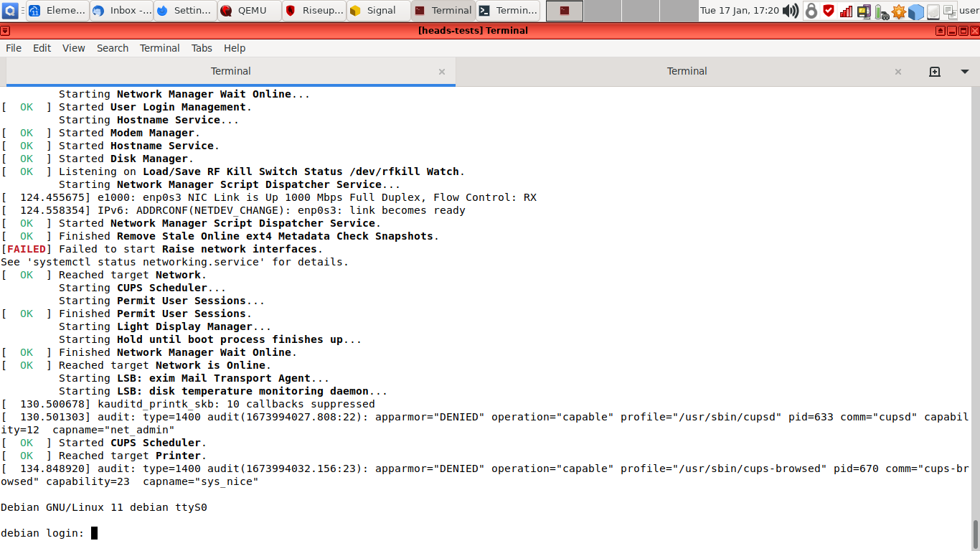Switch to the second Terminal tab
The width and height of the screenshot is (980, 551).
click(x=687, y=71)
